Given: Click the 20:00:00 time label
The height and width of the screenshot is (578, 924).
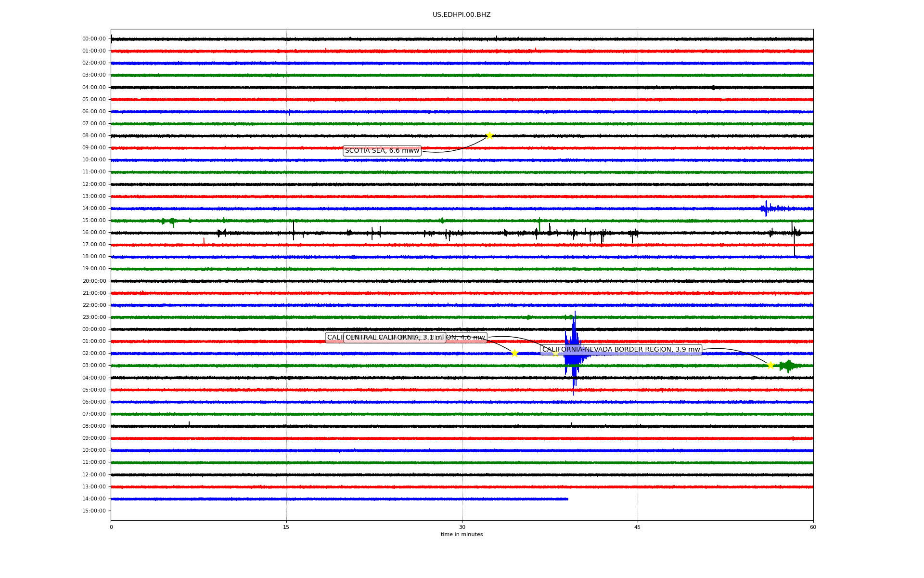Looking at the screenshot, I should pyautogui.click(x=94, y=281).
